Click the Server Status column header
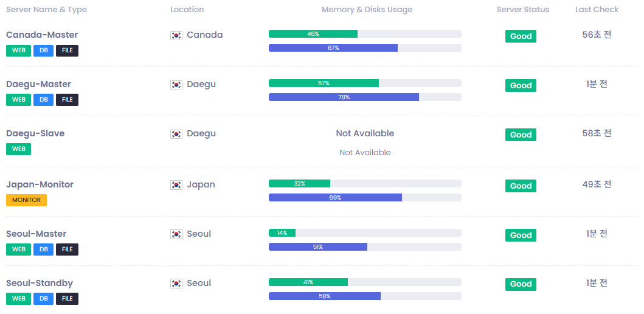Viewport: 644px width, 314px height. pos(522,10)
